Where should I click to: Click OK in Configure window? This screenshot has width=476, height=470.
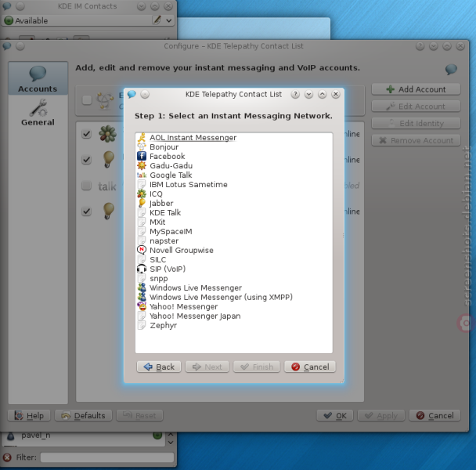click(x=335, y=415)
